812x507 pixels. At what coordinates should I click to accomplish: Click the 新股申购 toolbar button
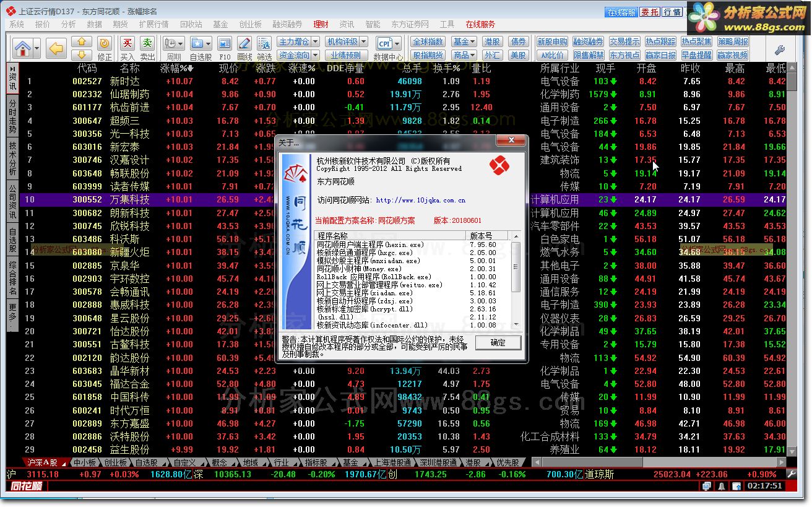[552, 41]
